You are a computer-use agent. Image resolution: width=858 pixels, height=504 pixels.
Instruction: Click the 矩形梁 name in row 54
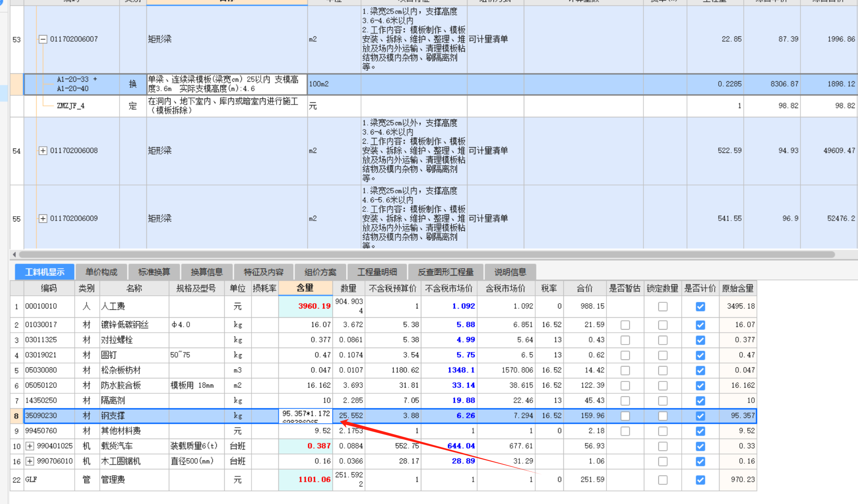coord(160,151)
